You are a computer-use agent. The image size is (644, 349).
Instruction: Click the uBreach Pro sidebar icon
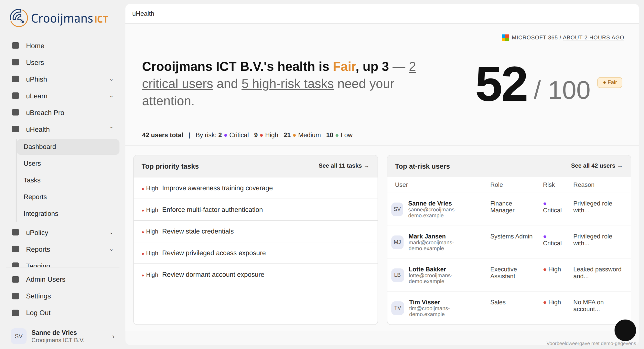[x=16, y=112]
